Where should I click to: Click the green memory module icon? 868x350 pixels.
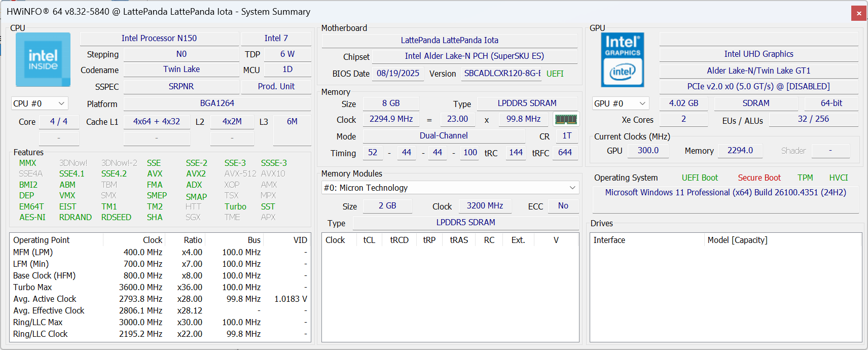pos(566,119)
